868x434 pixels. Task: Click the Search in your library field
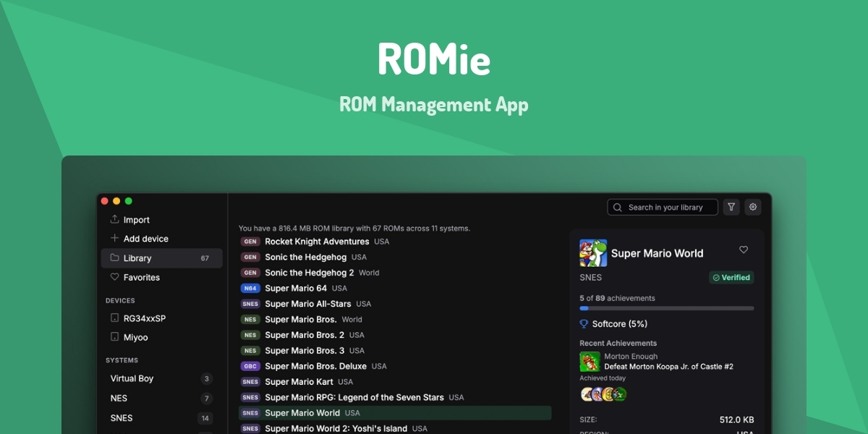pyautogui.click(x=663, y=208)
